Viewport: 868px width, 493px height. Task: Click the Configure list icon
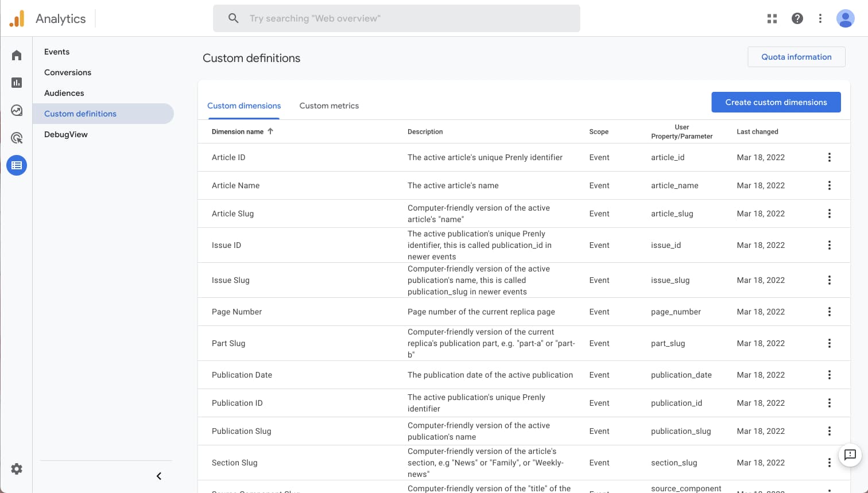pos(17,165)
